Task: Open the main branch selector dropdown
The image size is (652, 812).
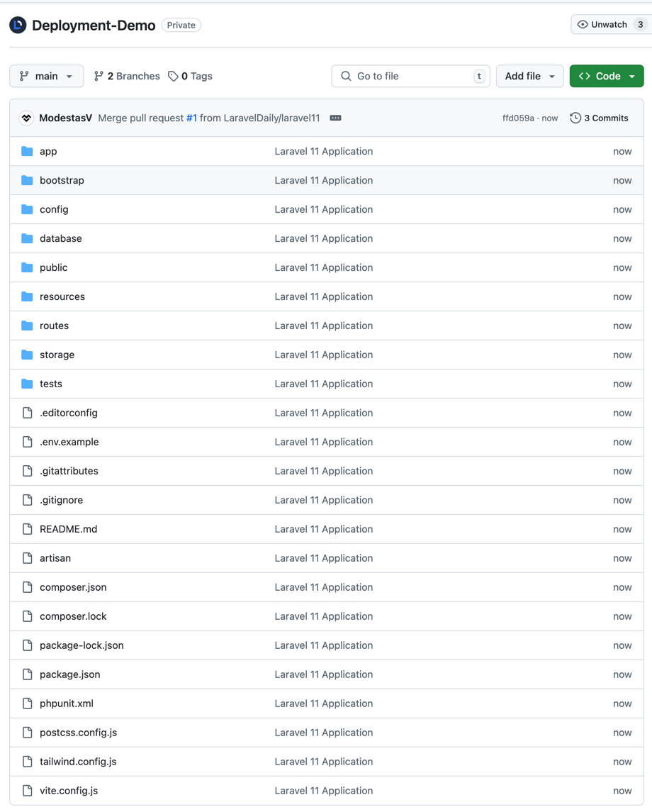Action: coord(46,76)
